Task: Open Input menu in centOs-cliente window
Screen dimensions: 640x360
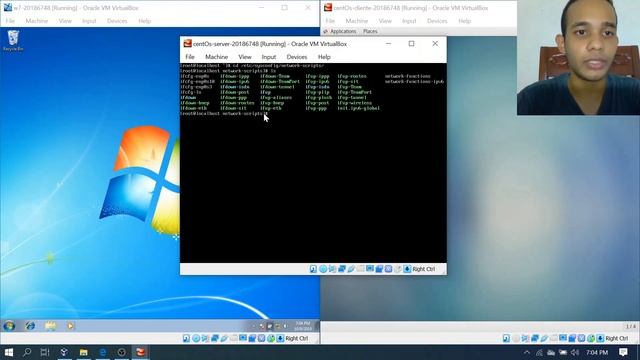Action: [x=409, y=21]
